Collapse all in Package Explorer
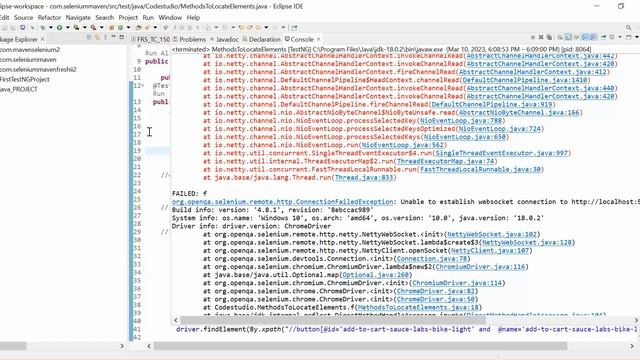Image resolution: width=640 pixels, height=360 pixels. (x=89, y=37)
